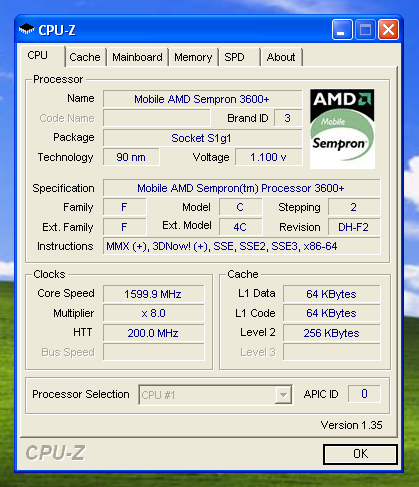Select the Memory tab

[193, 57]
